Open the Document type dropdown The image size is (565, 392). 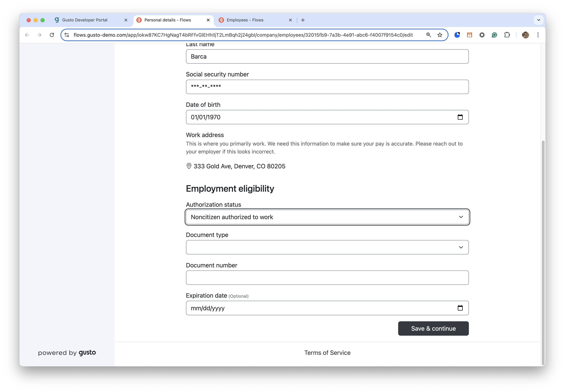(327, 247)
